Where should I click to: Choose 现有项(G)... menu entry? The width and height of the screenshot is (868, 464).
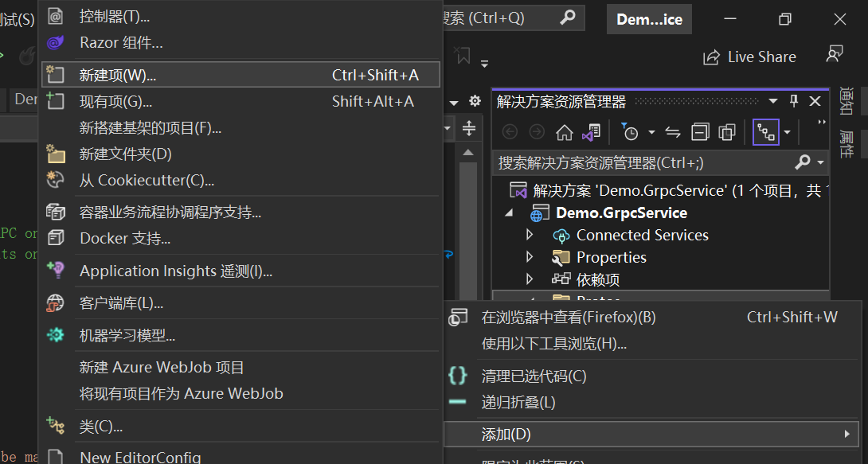[240, 101]
